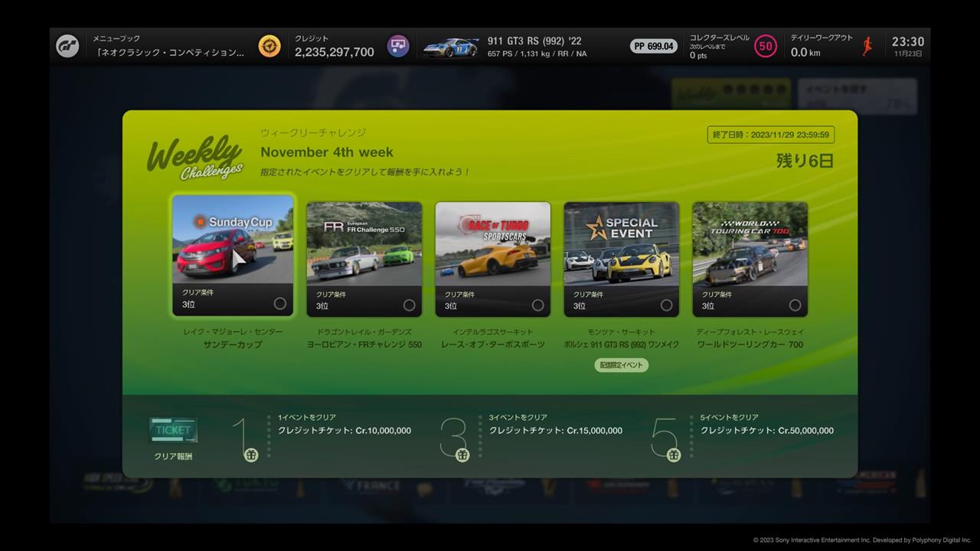Viewport: 980px width, 551px height.
Task: Select the European FR Challenge 550 card
Action: [364, 259]
